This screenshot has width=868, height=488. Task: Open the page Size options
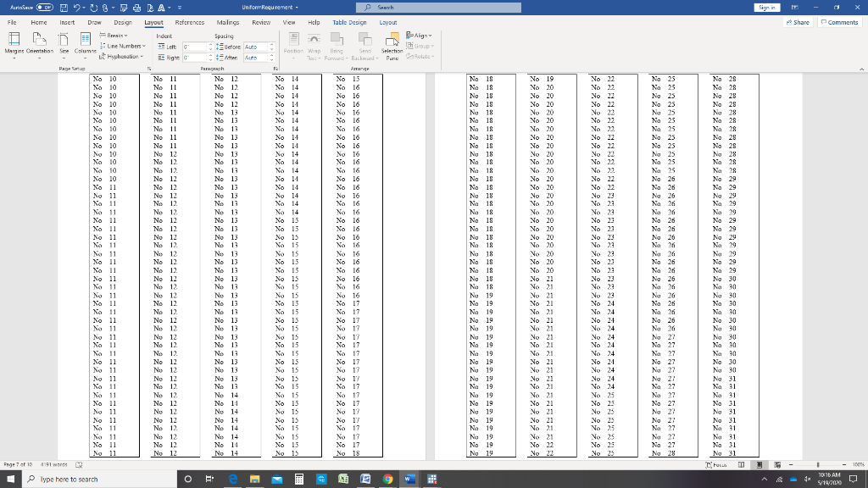coord(64,46)
